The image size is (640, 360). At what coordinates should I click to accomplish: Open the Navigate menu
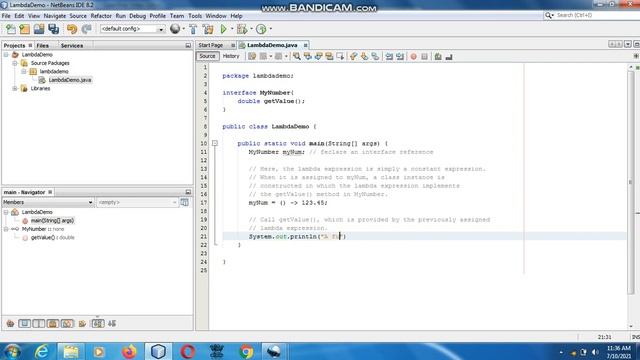[55, 16]
